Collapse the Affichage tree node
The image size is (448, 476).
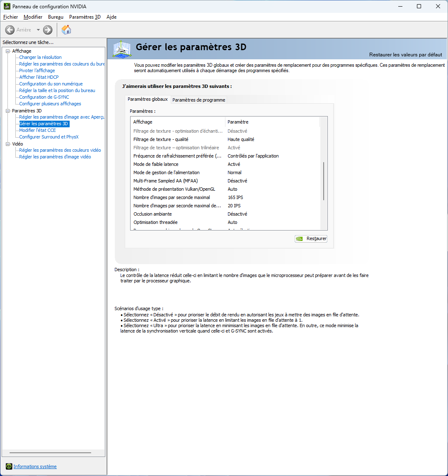[7, 51]
